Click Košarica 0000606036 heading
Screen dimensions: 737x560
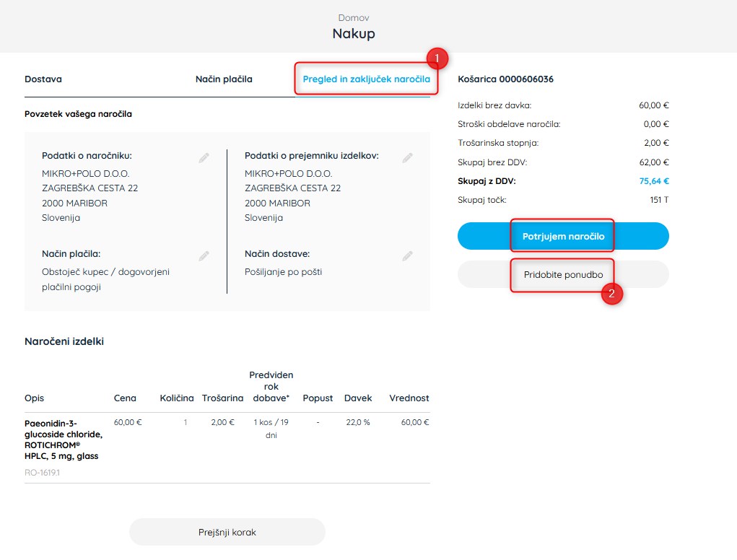click(x=505, y=79)
